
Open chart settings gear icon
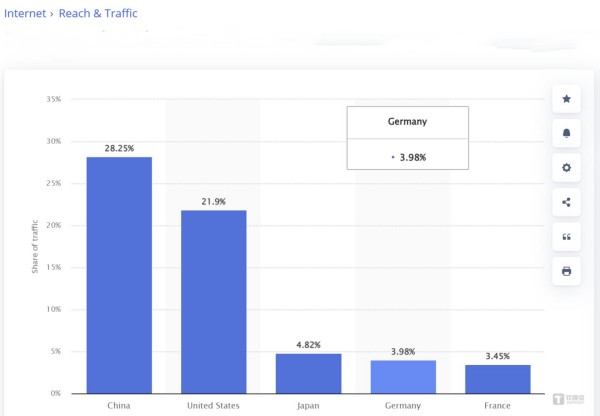(x=566, y=168)
